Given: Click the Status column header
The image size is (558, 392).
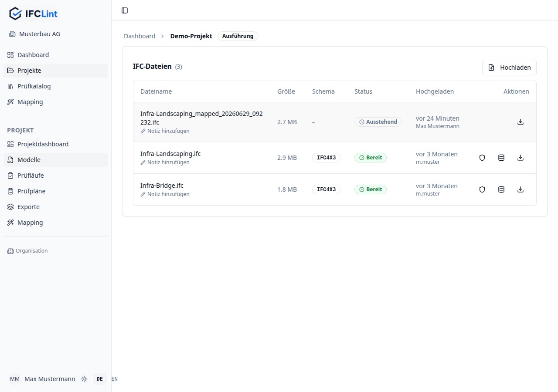Looking at the screenshot, I should [364, 91].
